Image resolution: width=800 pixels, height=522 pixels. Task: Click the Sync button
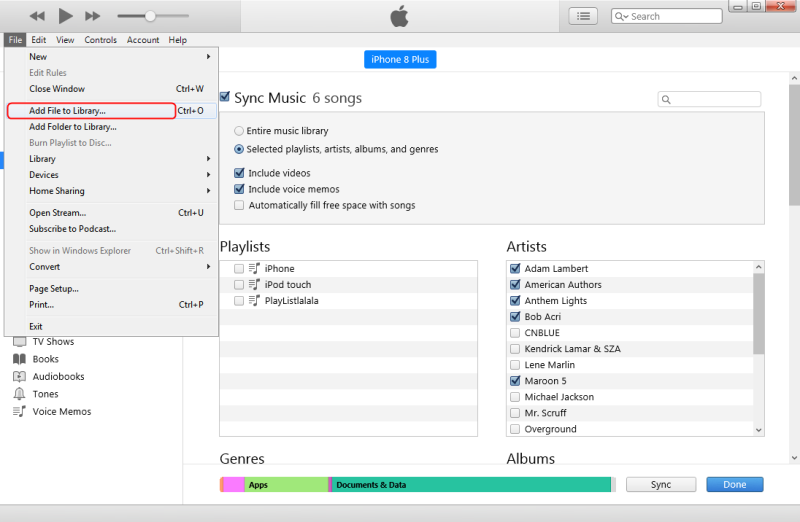click(x=660, y=484)
